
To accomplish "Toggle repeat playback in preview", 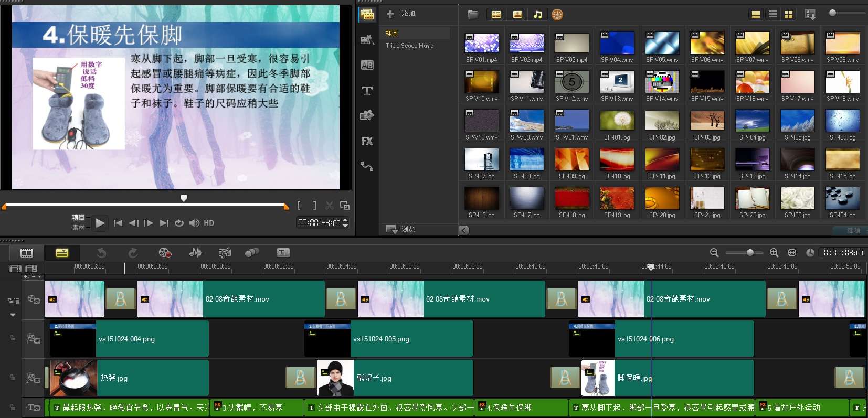I will [x=179, y=223].
